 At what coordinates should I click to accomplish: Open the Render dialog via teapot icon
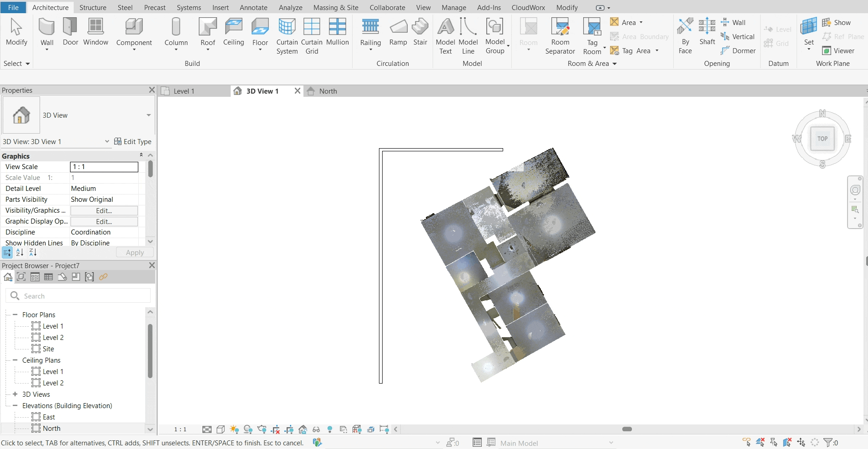pyautogui.click(x=262, y=429)
